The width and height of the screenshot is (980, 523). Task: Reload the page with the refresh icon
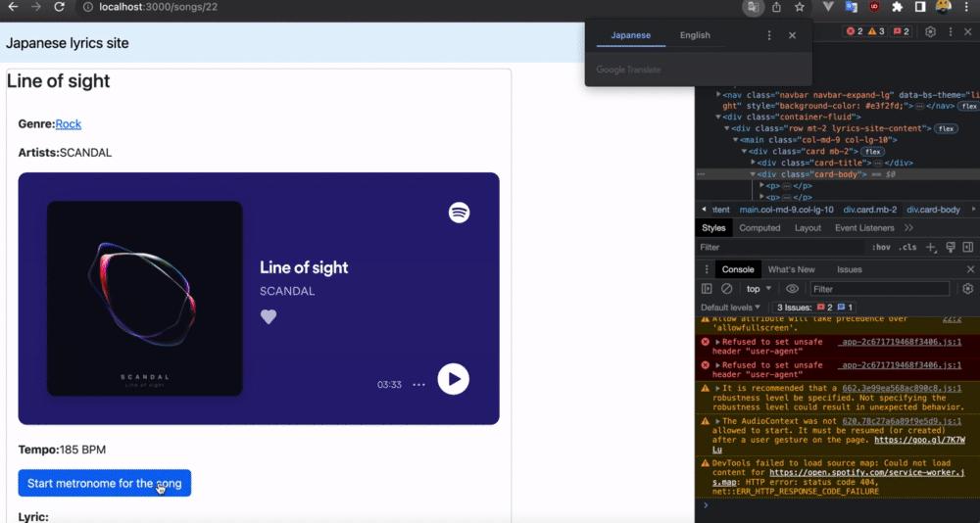[x=60, y=7]
